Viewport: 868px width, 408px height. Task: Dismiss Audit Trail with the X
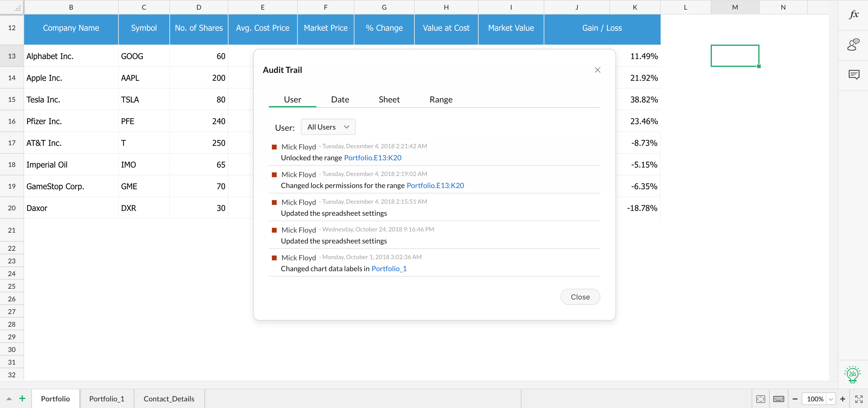pyautogui.click(x=597, y=70)
